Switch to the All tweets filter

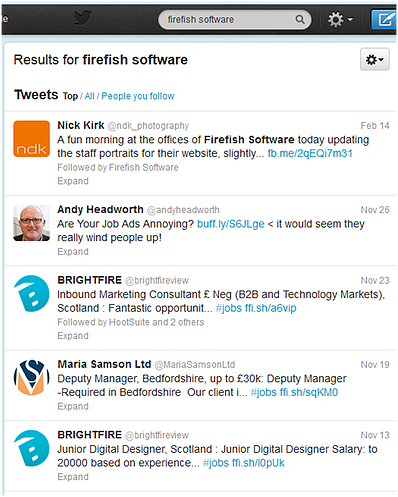[x=89, y=96]
